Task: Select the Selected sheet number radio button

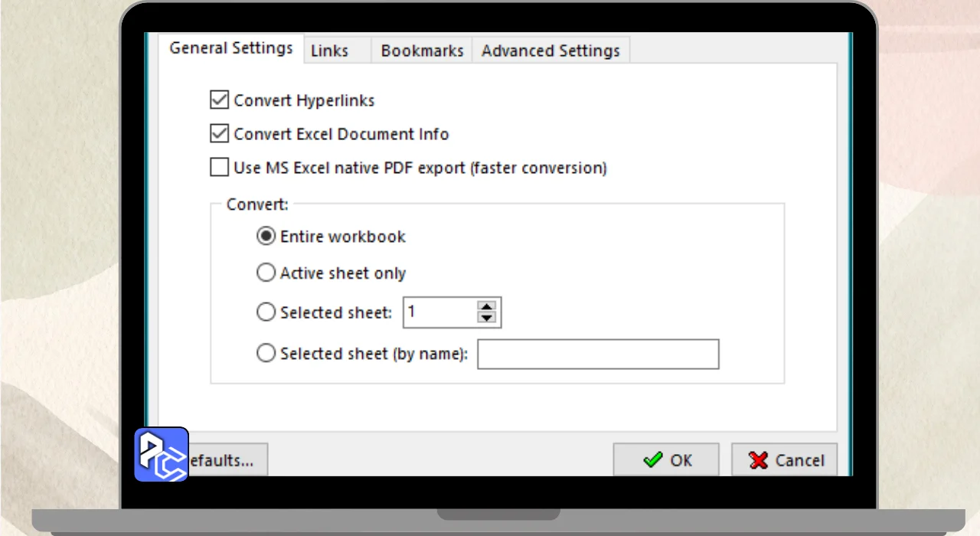Action: (x=266, y=312)
